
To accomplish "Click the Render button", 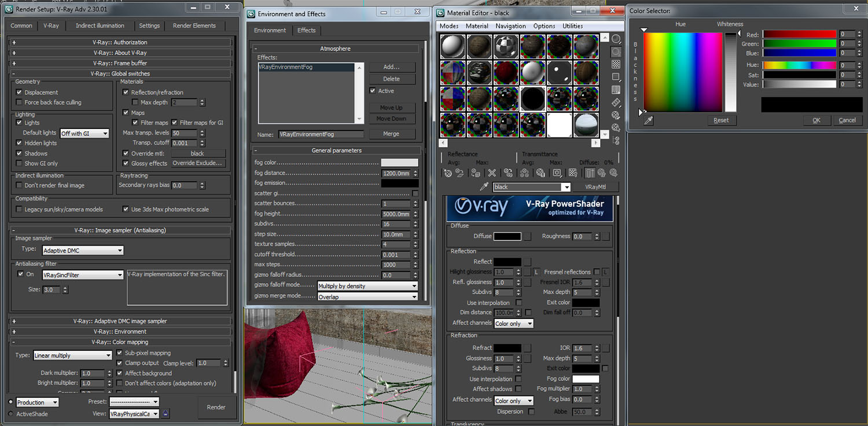I will [216, 407].
